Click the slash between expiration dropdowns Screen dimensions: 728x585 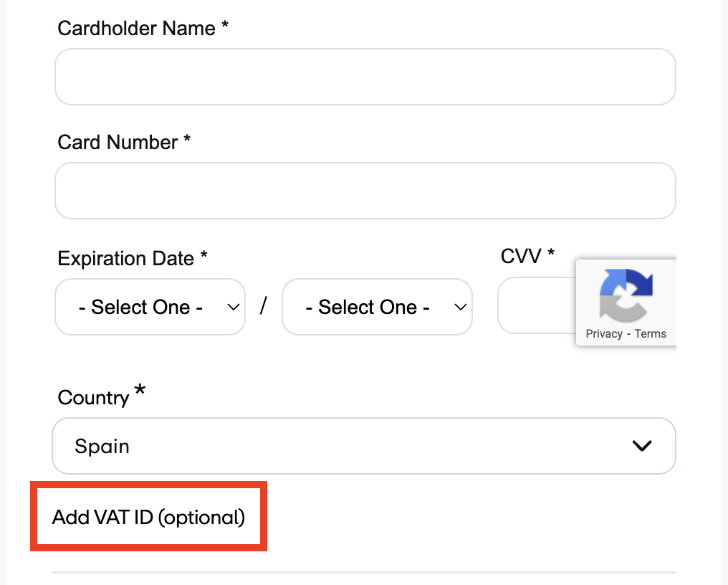[264, 306]
